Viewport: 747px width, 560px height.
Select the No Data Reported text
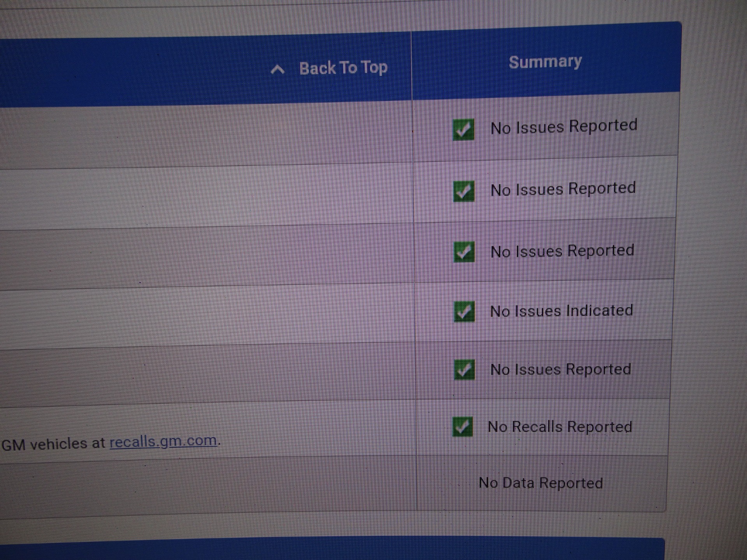(541, 483)
